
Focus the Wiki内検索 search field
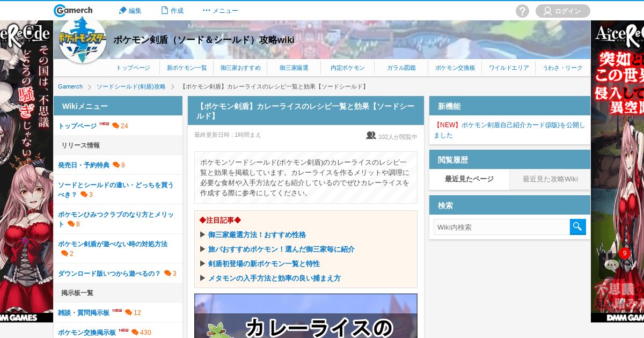coord(502,227)
